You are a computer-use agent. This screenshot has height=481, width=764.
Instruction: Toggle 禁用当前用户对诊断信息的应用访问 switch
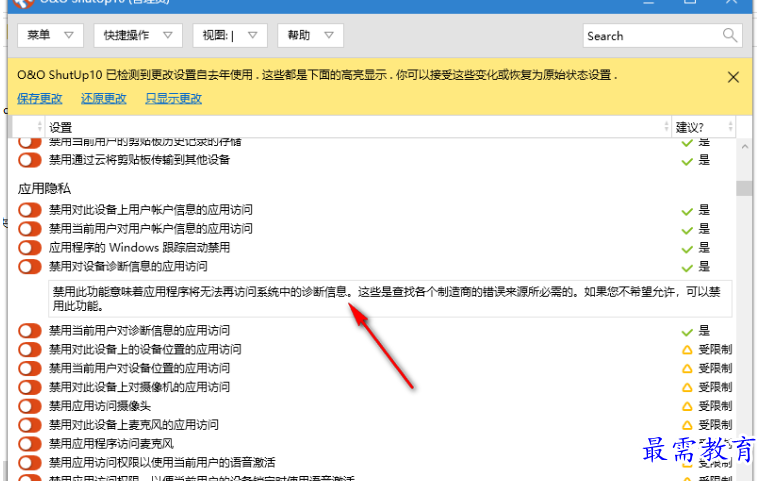30,331
